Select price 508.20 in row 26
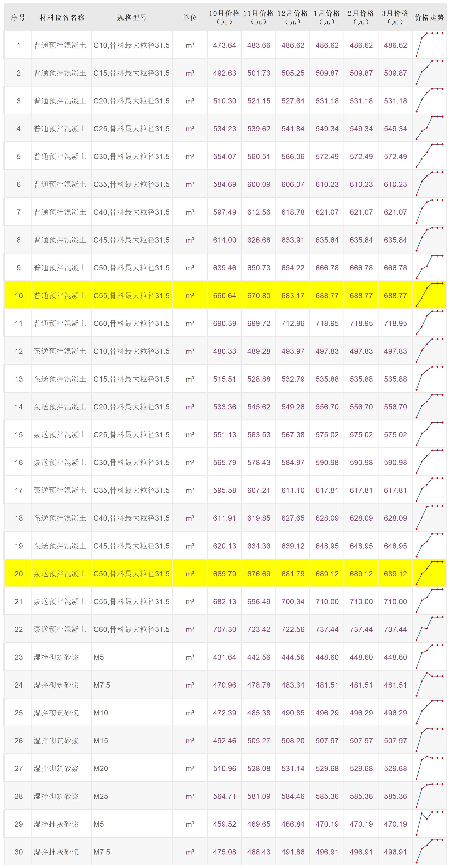The image size is (450, 868). tap(293, 740)
